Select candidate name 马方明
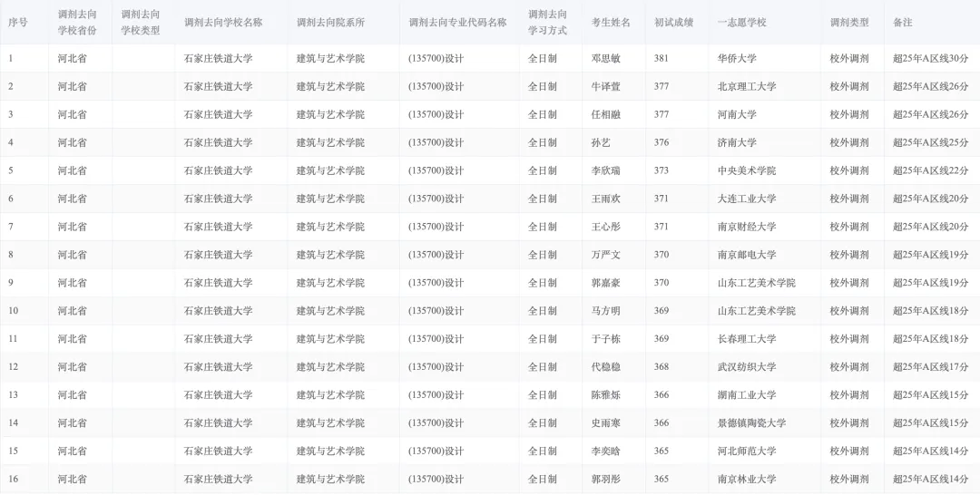 605,312
